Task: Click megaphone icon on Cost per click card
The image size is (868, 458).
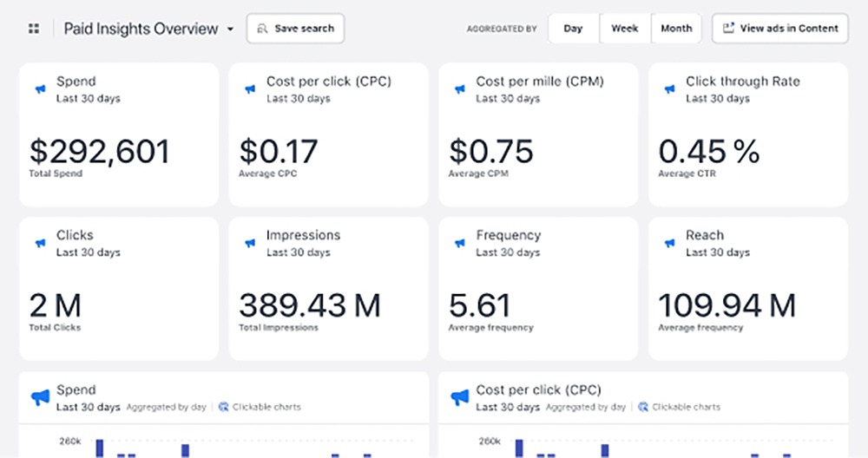Action: 250,89
